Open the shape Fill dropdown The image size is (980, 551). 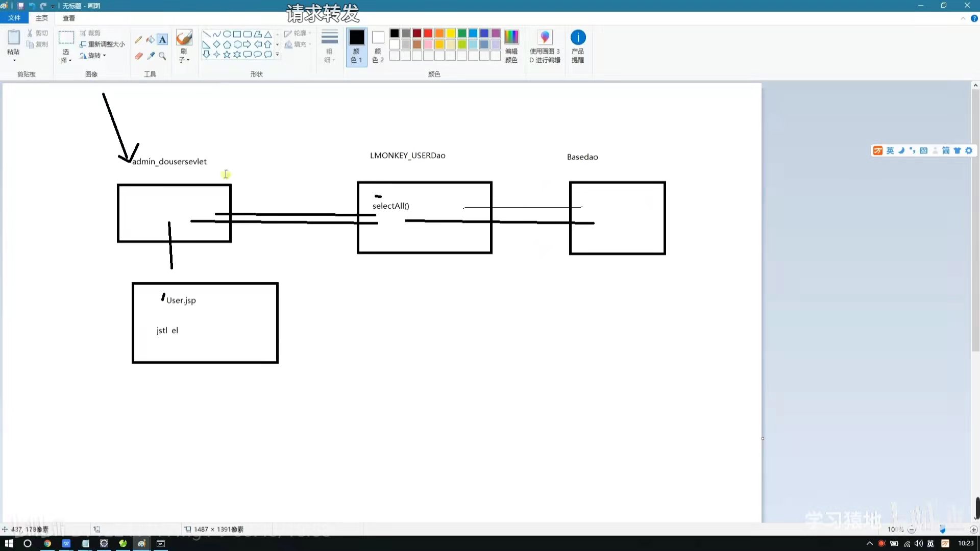pyautogui.click(x=298, y=44)
